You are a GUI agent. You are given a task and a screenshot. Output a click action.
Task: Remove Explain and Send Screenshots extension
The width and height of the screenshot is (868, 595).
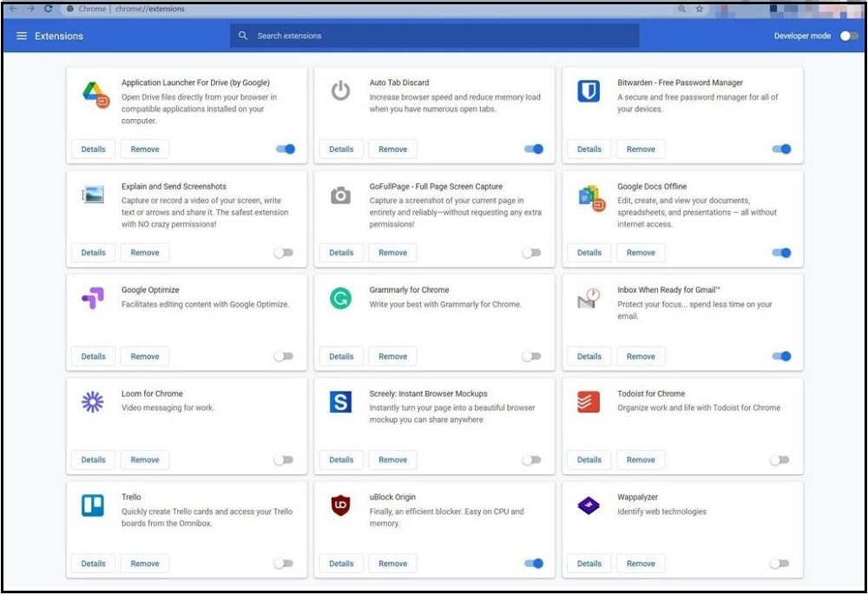tap(145, 253)
